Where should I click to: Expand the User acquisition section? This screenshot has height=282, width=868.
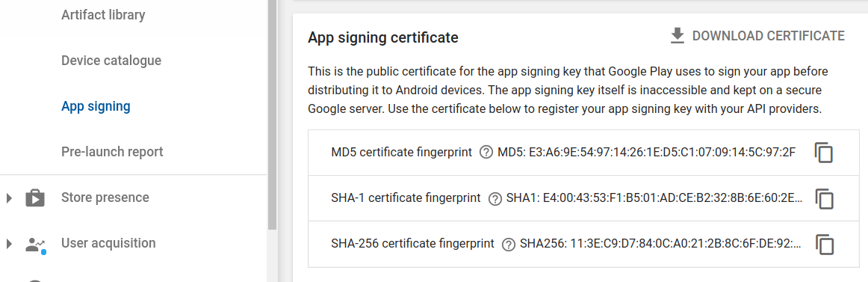click(9, 244)
